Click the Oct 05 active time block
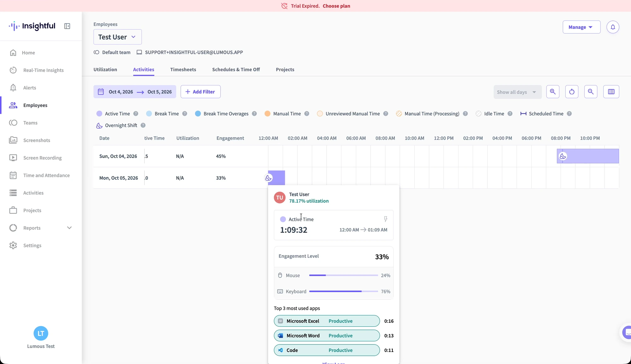The height and width of the screenshot is (364, 631). coord(276,178)
